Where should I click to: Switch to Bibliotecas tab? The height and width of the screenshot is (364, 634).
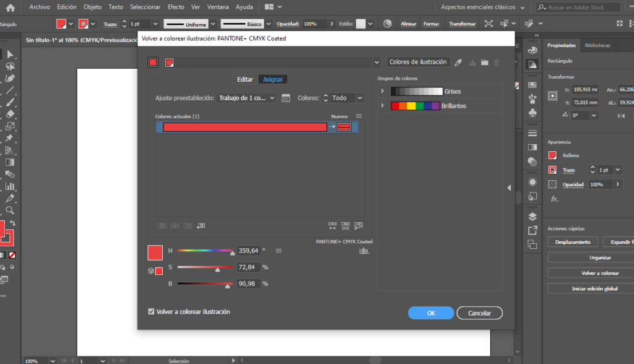tap(597, 45)
